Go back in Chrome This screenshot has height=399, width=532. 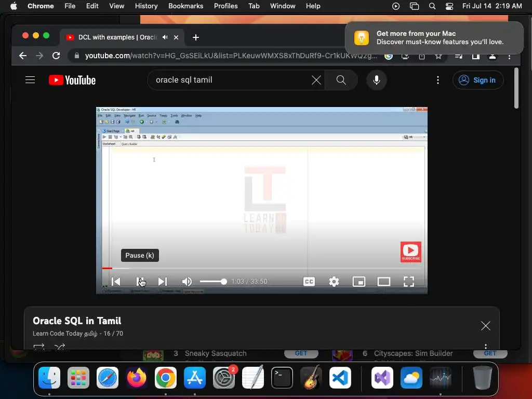click(23, 56)
